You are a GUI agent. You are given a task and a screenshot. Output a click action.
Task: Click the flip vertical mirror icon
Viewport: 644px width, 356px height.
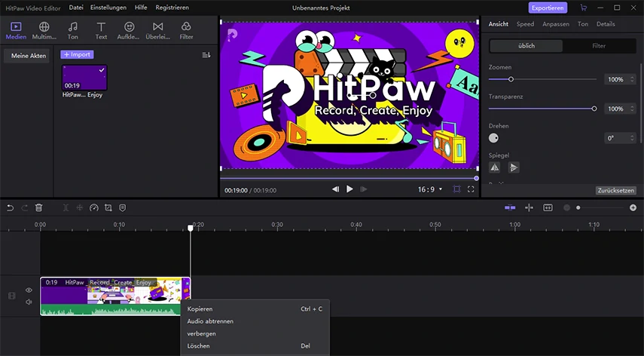514,167
